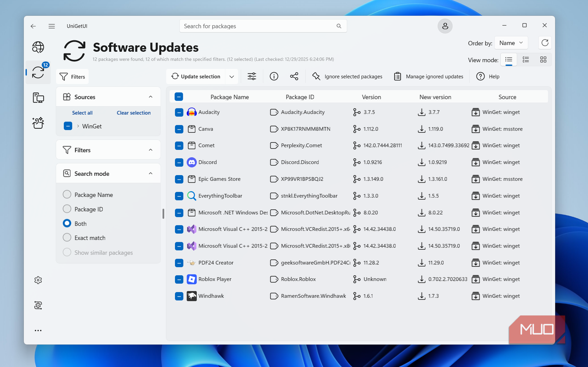Open the installation options icon in the toolbar
Screen dimensions: 588x367
click(252, 76)
